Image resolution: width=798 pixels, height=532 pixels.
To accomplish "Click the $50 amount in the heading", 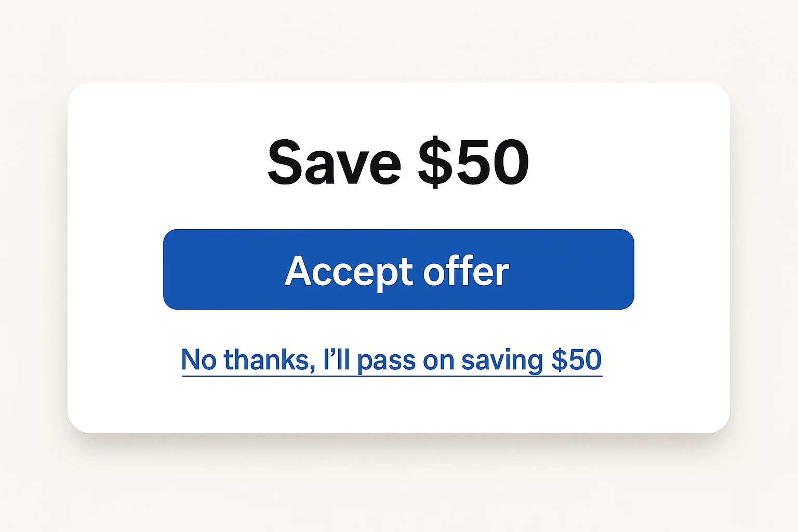I will (473, 163).
